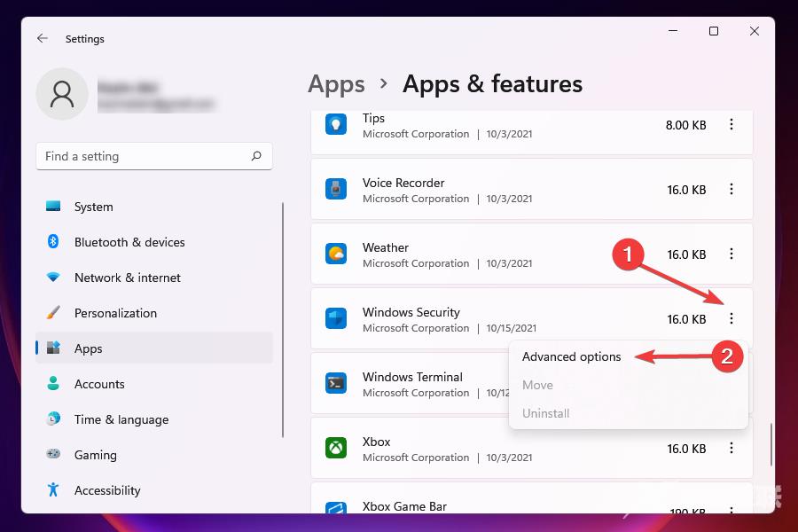Open the Tips app icon
The width and height of the screenshot is (798, 532).
(x=336, y=124)
